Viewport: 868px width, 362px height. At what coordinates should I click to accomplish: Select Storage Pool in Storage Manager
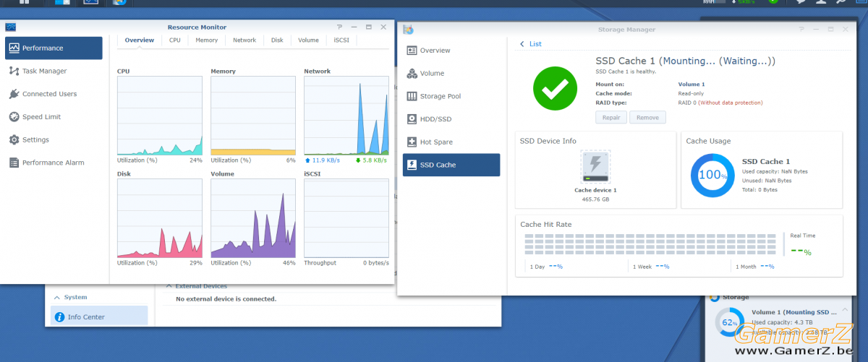pyautogui.click(x=451, y=96)
